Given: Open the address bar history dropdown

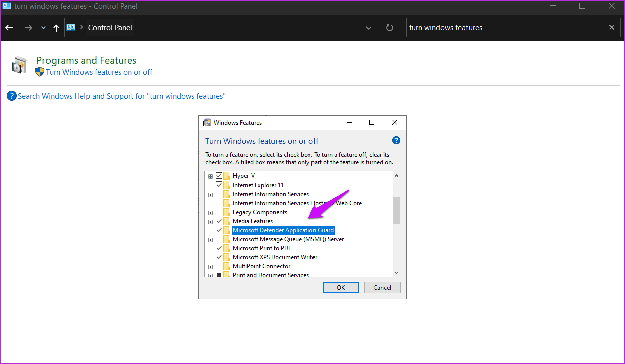Looking at the screenshot, I should tap(369, 28).
